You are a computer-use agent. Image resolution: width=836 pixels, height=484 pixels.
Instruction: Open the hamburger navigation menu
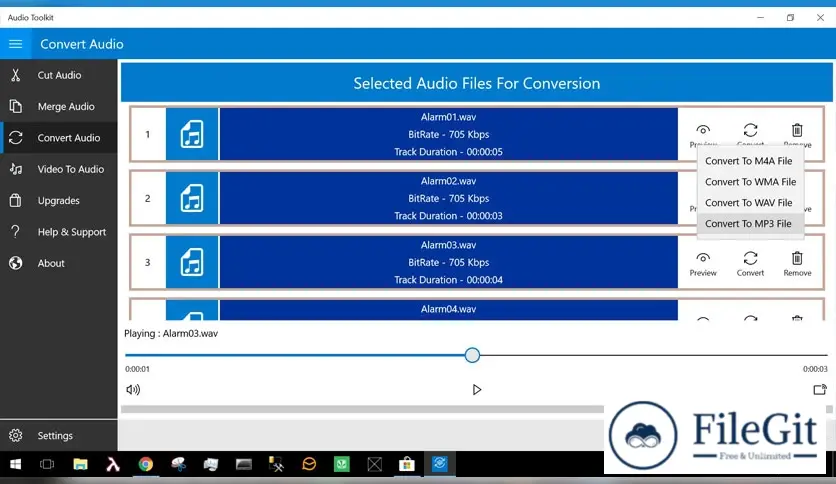tap(15, 44)
